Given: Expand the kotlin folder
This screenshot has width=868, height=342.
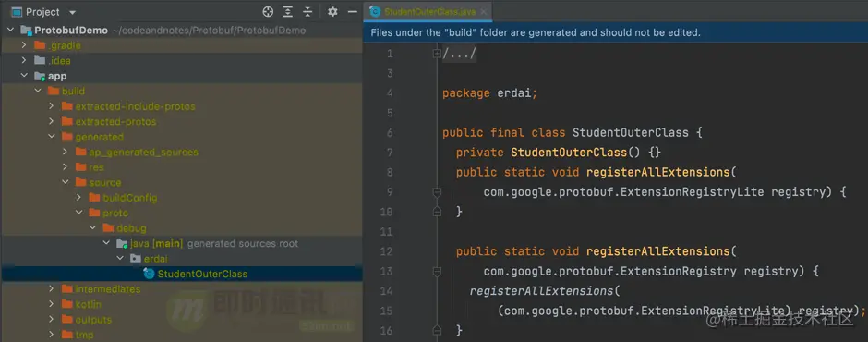Looking at the screenshot, I should [52, 304].
